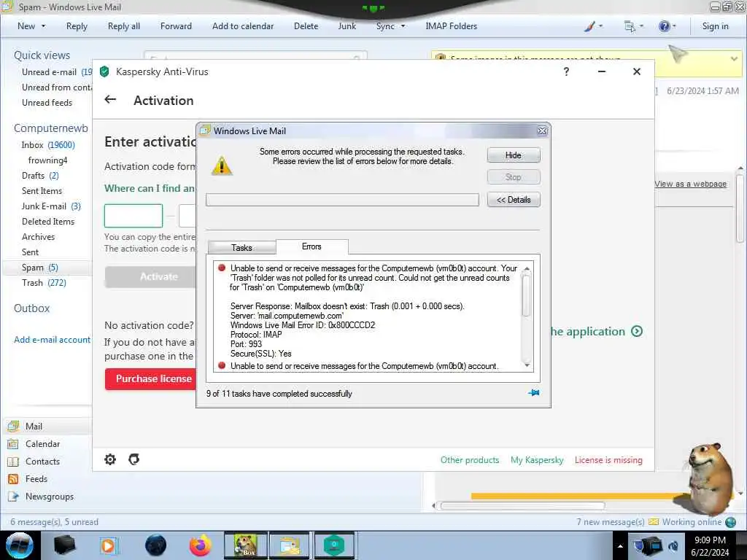Click the Hide button in error dialog
The height and width of the screenshot is (560, 747).
[514, 155]
